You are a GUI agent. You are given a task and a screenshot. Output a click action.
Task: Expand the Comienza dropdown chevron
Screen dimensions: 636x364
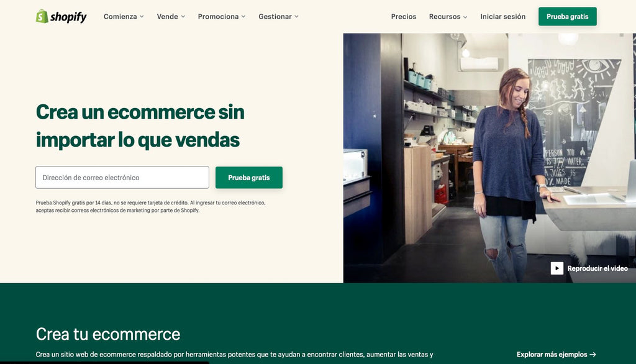(142, 17)
